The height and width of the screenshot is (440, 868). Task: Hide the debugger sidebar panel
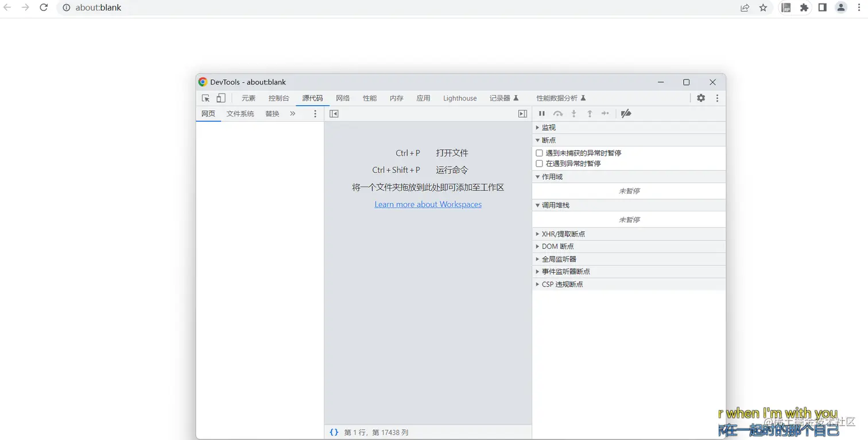click(x=522, y=114)
